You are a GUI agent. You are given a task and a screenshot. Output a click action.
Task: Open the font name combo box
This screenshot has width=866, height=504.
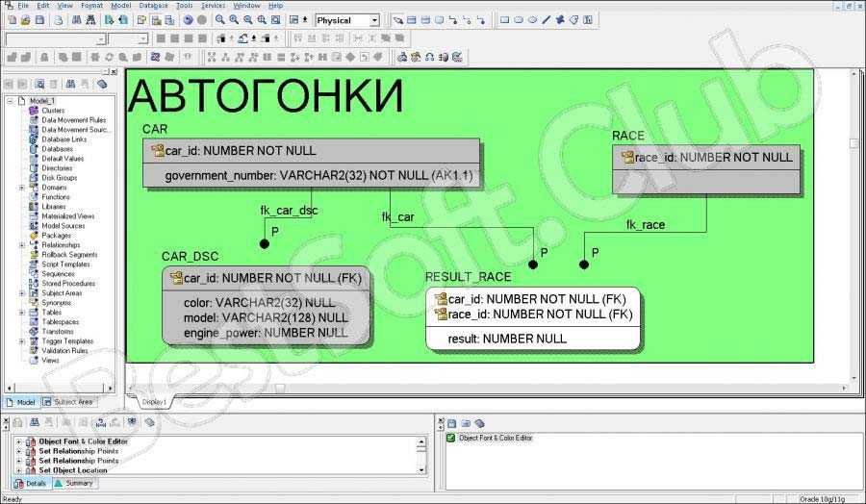[55, 39]
